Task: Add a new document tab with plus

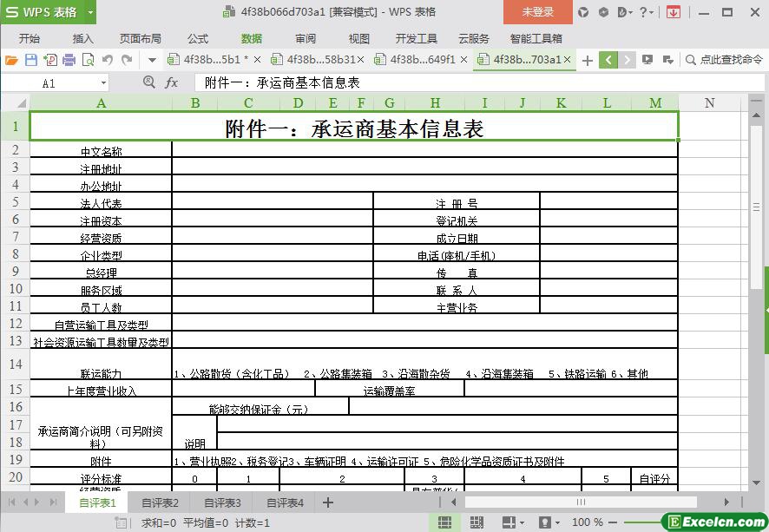Action: coord(587,60)
